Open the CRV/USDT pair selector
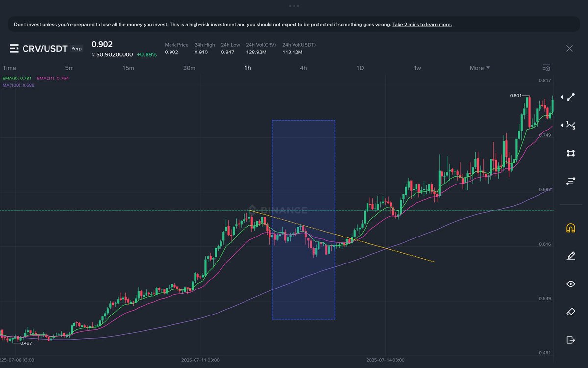The image size is (588, 368). coord(45,48)
